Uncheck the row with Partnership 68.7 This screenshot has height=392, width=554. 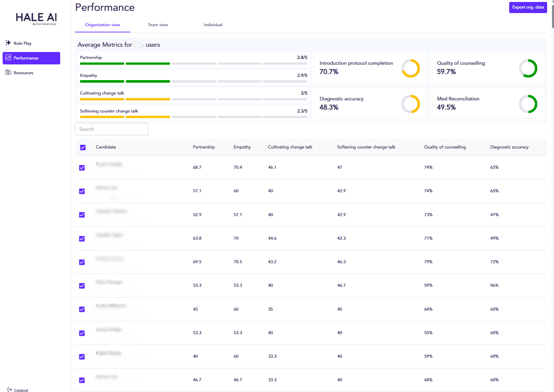coord(82,168)
